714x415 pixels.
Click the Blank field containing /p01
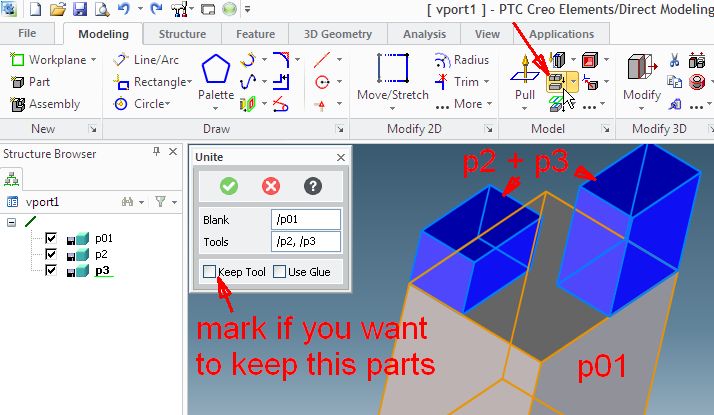click(x=306, y=219)
